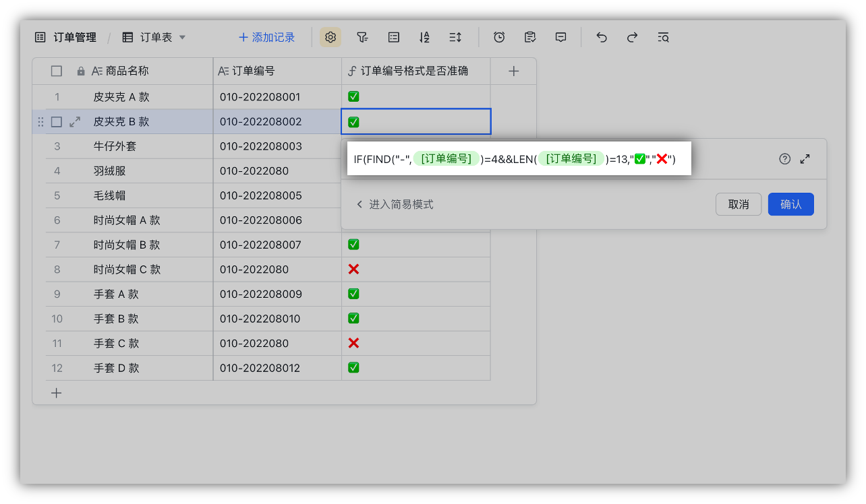Click the formula help question mark icon
This screenshot has height=504, width=866.
[784, 159]
